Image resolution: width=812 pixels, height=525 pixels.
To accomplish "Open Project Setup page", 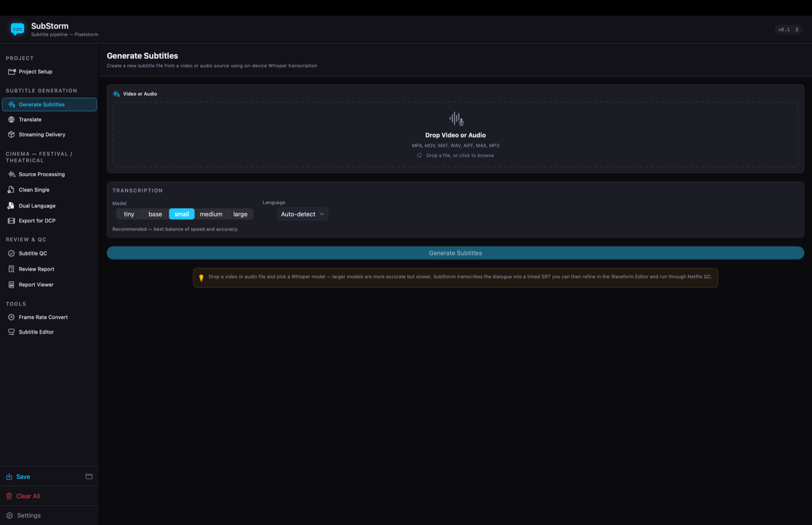I will point(49,72).
